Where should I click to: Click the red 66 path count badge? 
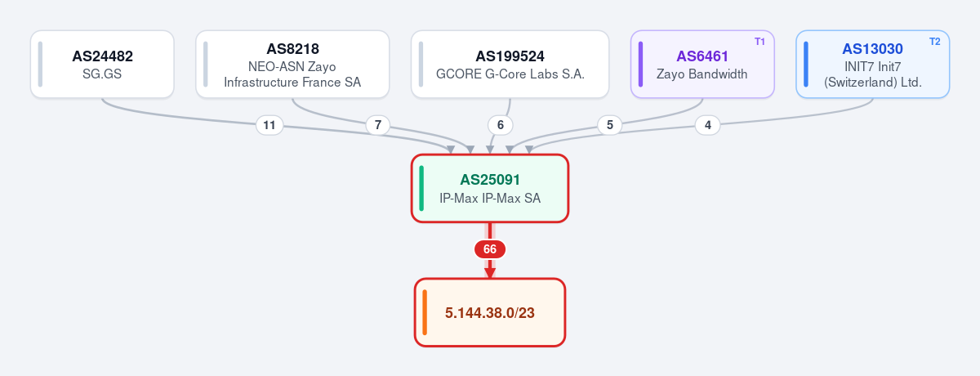tap(490, 249)
